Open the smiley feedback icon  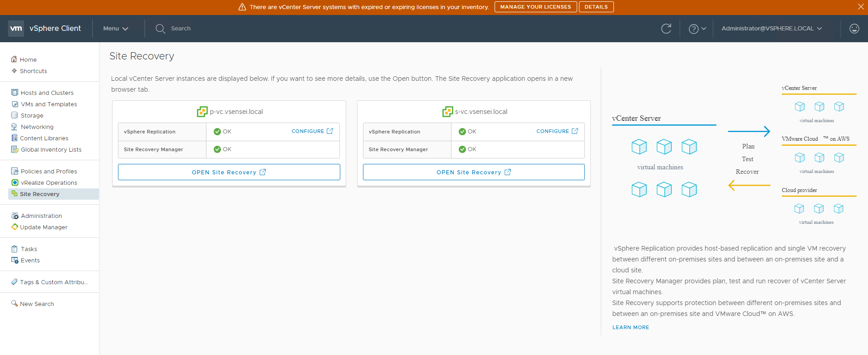pos(854,29)
